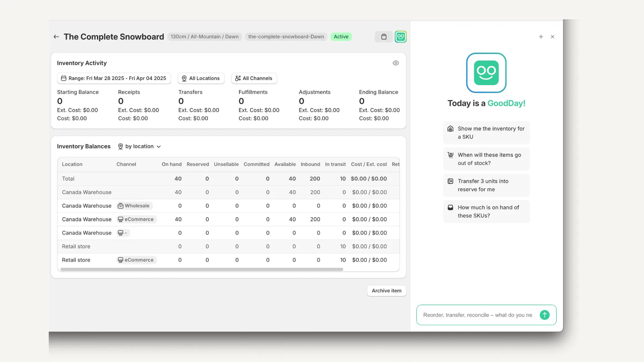
Task: Click the the-complete-snowboard-Dawn SKU tag
Action: click(x=286, y=37)
